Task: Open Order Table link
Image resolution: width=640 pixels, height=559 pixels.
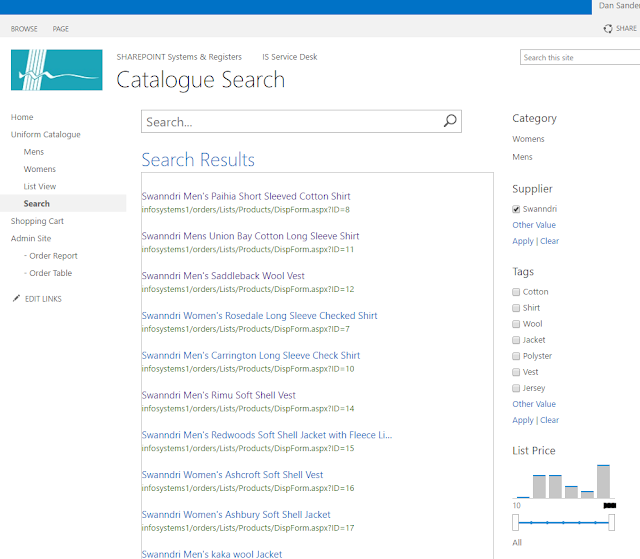Action: tap(48, 273)
